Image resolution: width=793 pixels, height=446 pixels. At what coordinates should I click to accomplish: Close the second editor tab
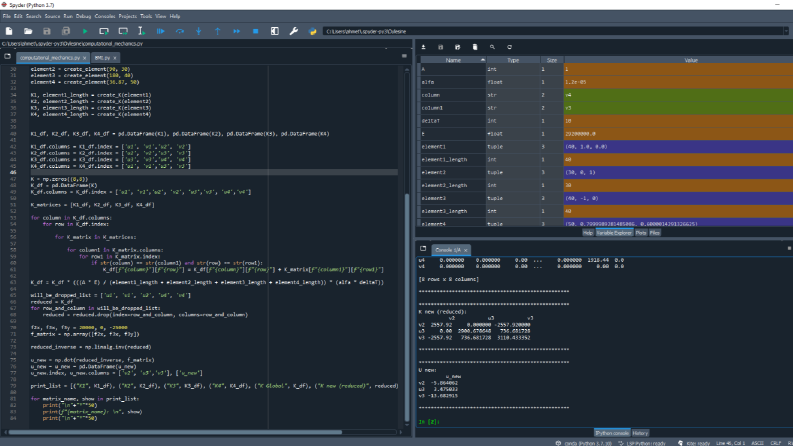[x=115, y=58]
